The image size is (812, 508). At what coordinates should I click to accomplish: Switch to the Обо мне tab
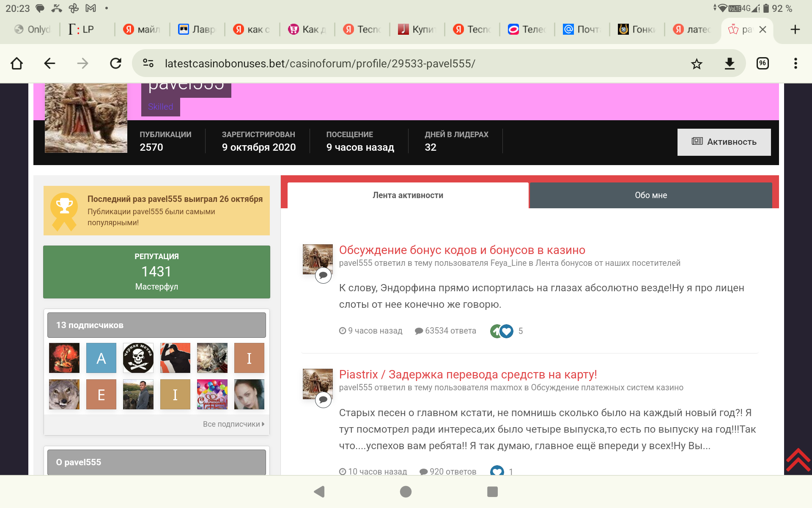coord(650,195)
